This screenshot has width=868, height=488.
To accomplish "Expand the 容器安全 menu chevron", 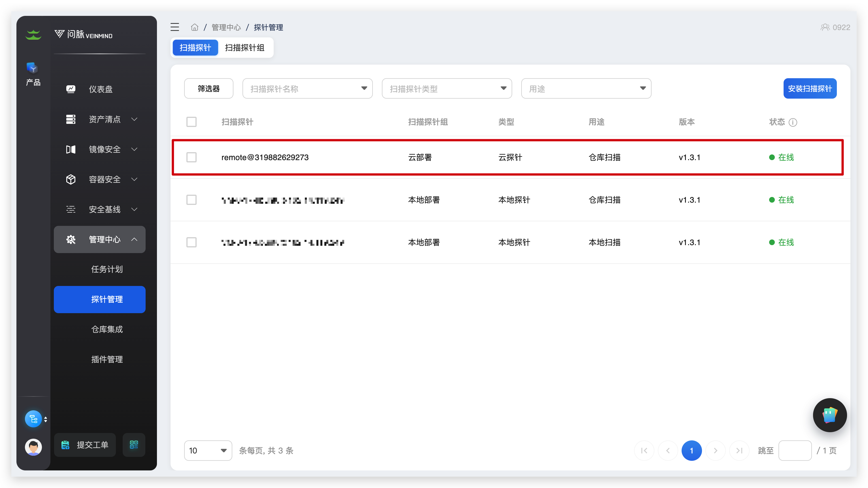I will point(135,179).
